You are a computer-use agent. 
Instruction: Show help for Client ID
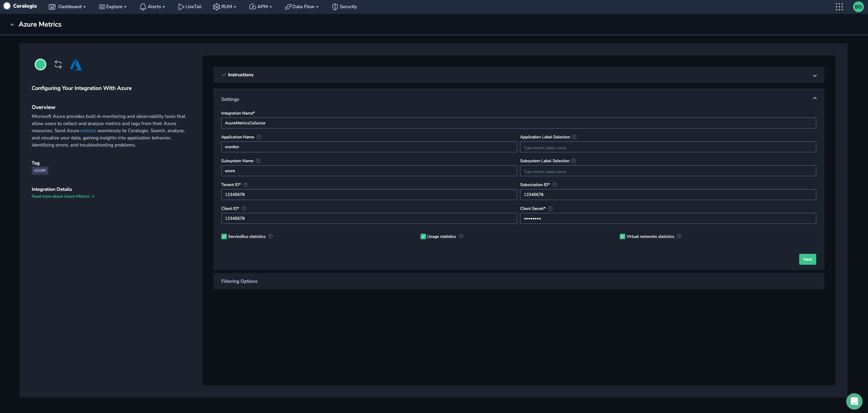pos(244,209)
